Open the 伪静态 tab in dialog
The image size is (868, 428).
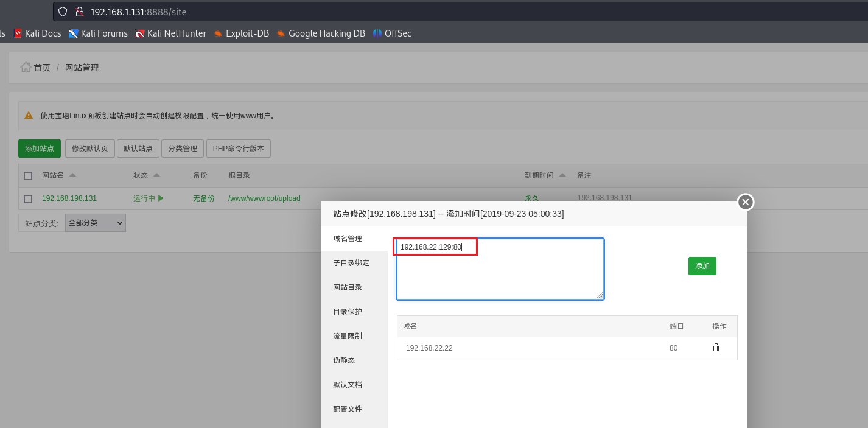click(343, 360)
